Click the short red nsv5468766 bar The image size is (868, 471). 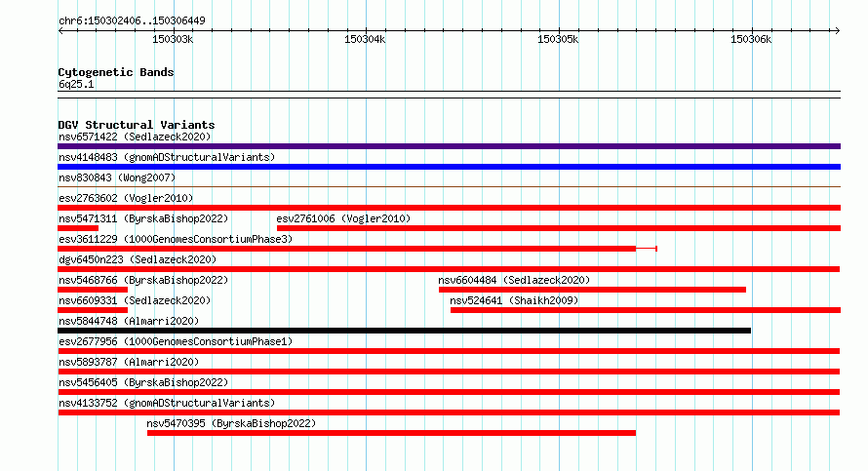[93, 290]
